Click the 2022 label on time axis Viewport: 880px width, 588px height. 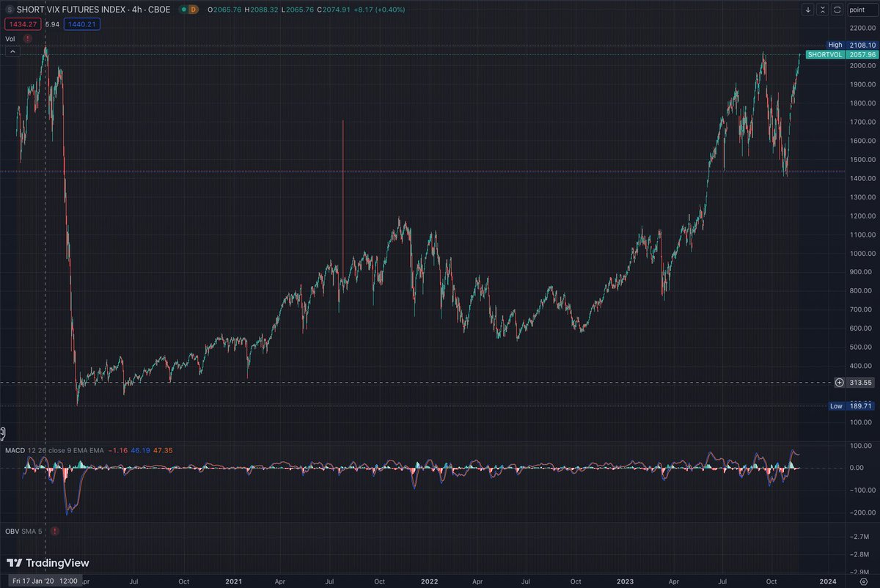[x=429, y=581]
